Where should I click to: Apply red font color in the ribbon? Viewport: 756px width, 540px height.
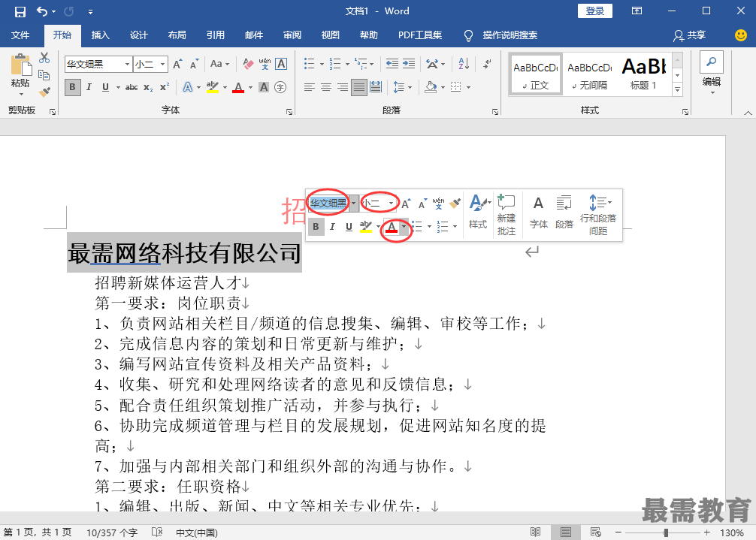(x=238, y=87)
